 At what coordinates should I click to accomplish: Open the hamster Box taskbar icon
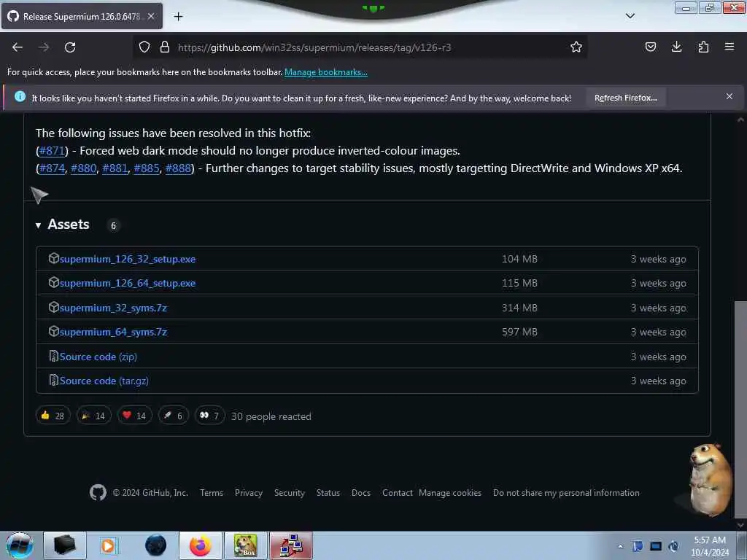point(246,545)
